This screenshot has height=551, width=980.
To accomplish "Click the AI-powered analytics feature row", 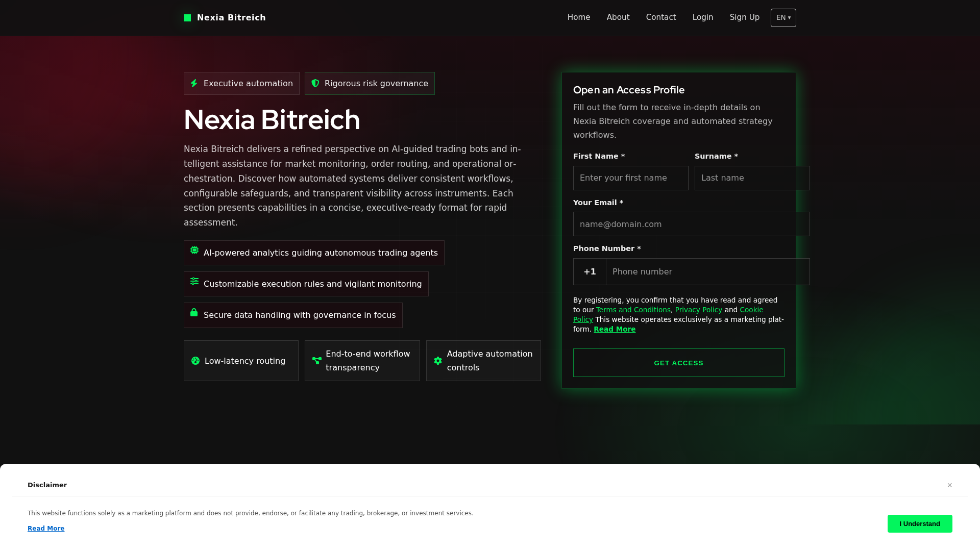I will (x=314, y=253).
